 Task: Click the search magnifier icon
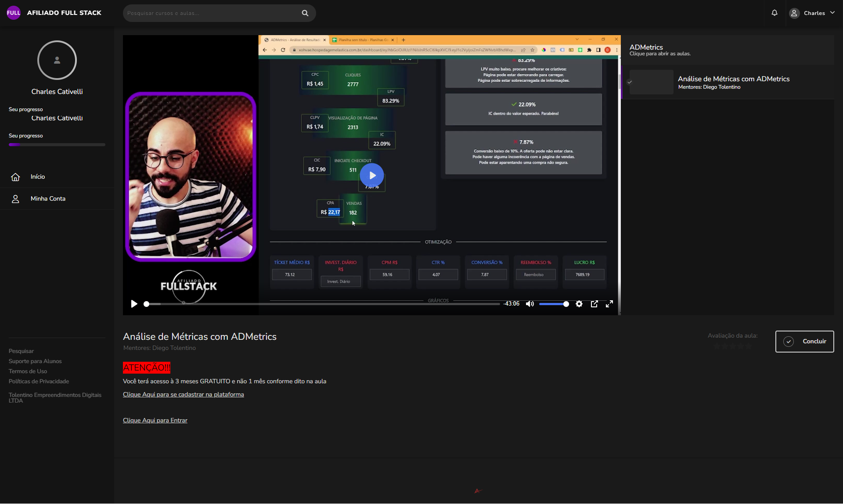click(305, 13)
